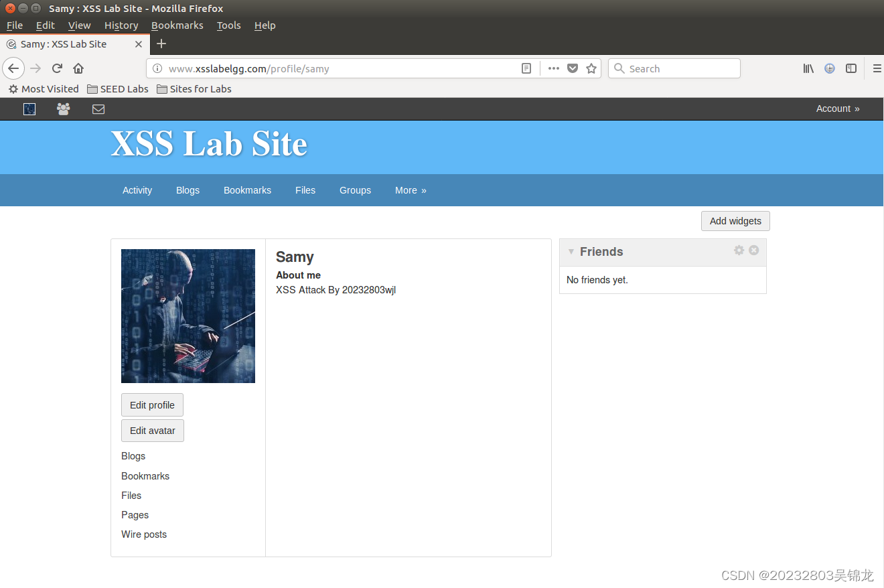This screenshot has width=884, height=588.
Task: Open Samy's Files link in profile sidebar
Action: tap(131, 496)
